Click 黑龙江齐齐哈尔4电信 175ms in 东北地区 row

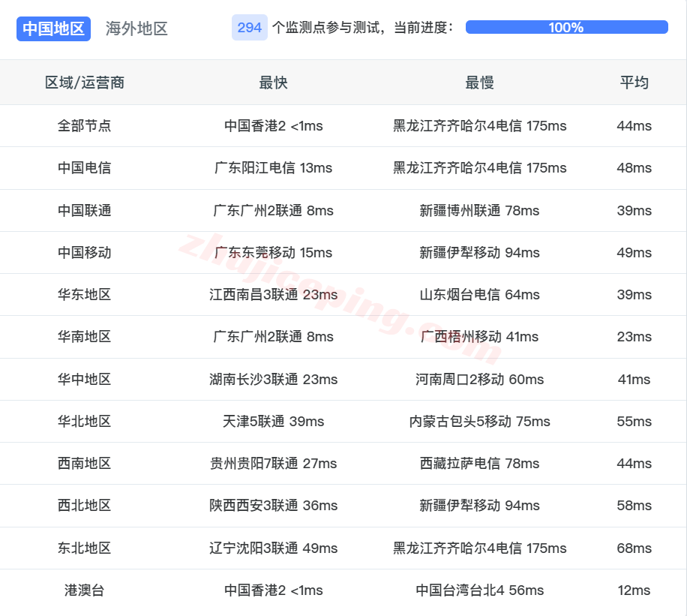480,548
